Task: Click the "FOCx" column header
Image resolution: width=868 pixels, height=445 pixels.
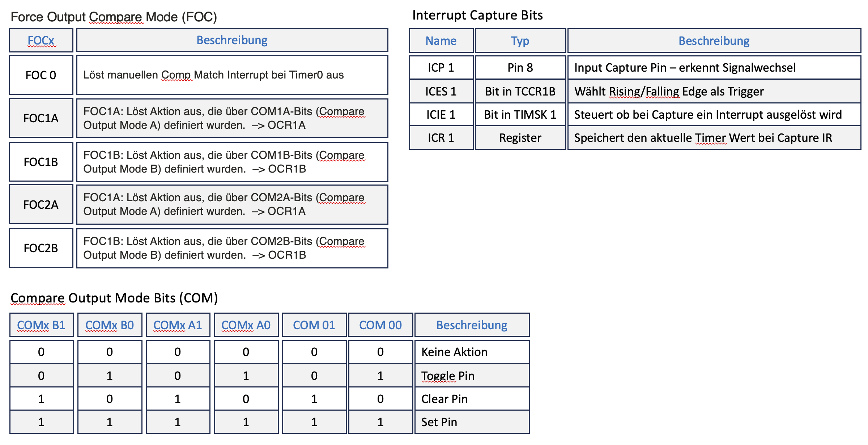Action: 41,40
